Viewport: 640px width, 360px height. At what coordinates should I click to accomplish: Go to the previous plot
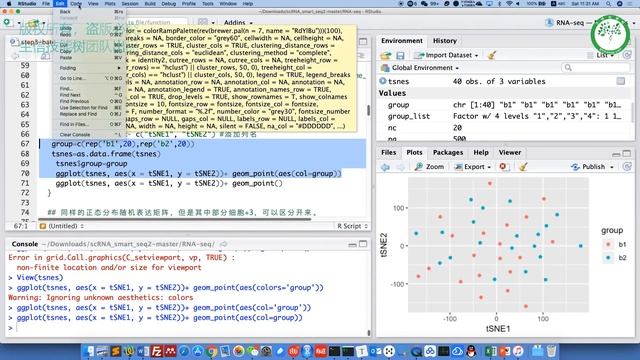tap(385, 167)
